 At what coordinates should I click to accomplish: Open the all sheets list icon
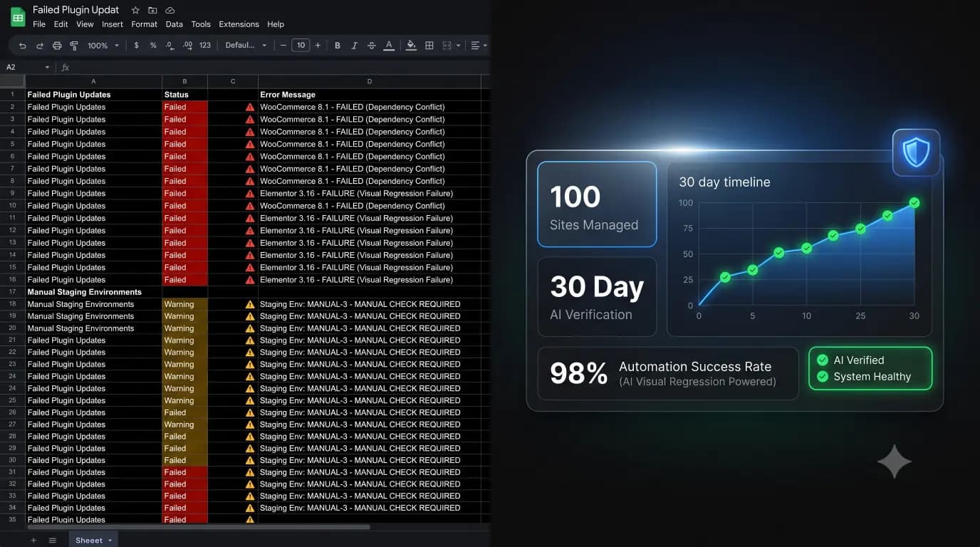[x=52, y=541]
